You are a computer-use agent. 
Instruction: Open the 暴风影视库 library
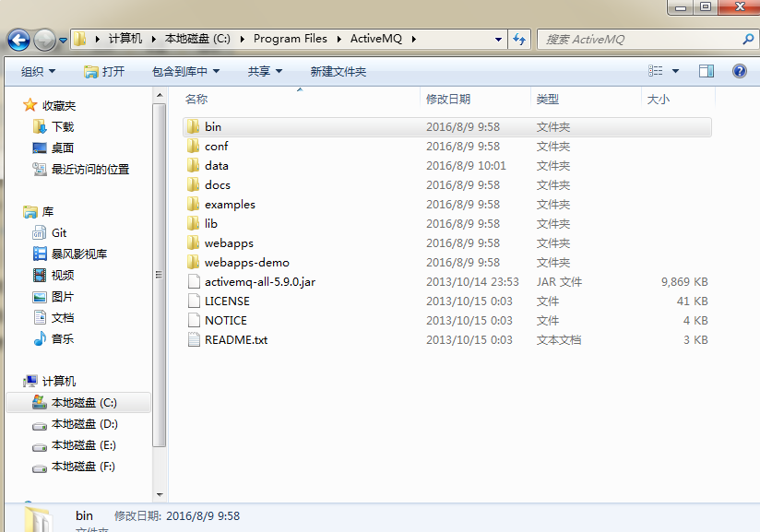[x=79, y=254]
